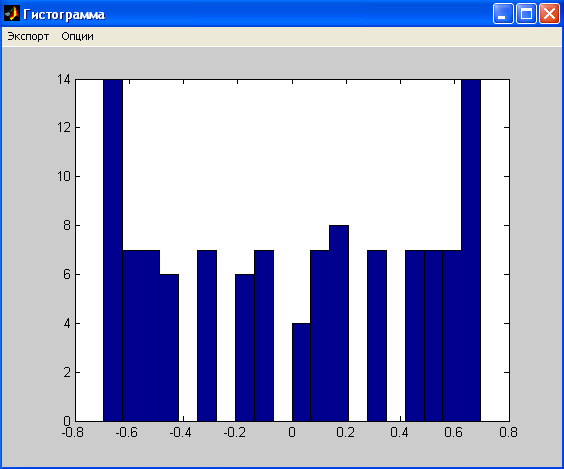
Task: Open the Экспорт menu
Action: pyautogui.click(x=28, y=36)
